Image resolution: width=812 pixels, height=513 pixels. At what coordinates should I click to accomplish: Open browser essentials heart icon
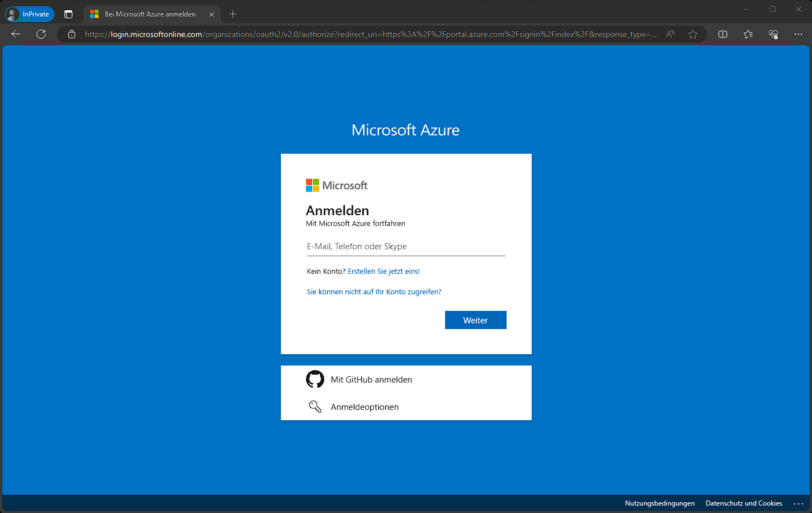point(773,34)
